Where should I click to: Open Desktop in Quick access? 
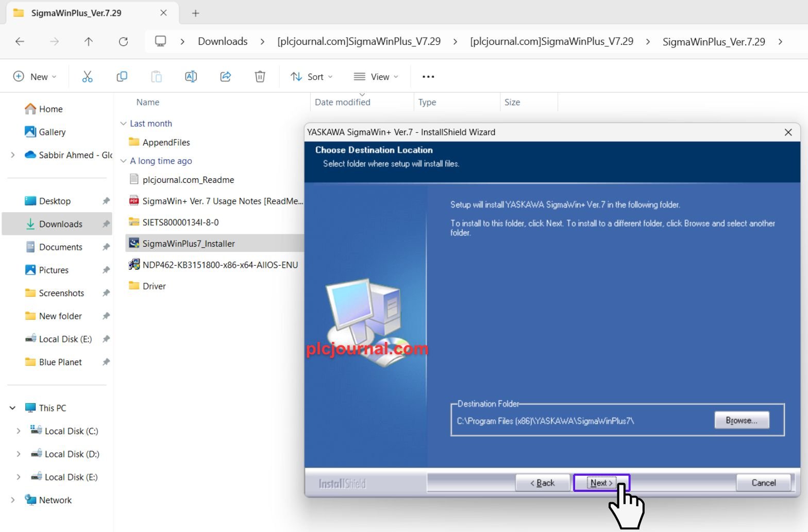(55, 201)
